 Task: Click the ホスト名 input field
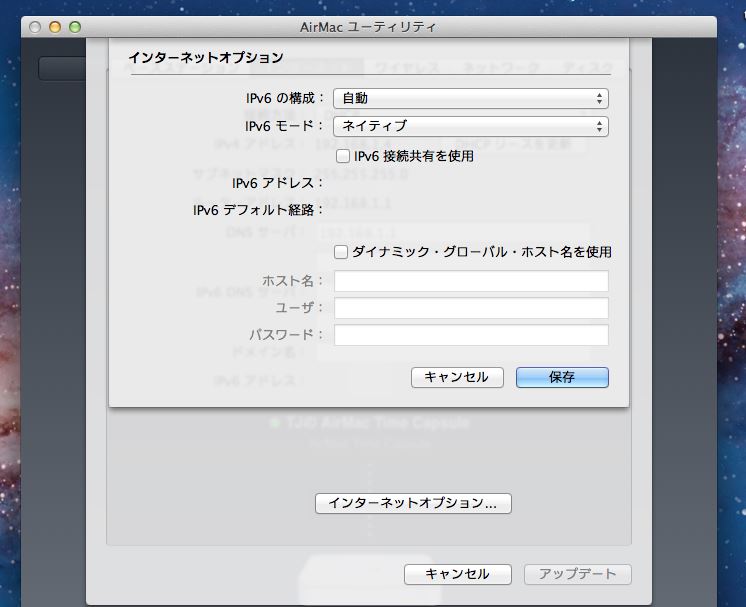(x=471, y=281)
